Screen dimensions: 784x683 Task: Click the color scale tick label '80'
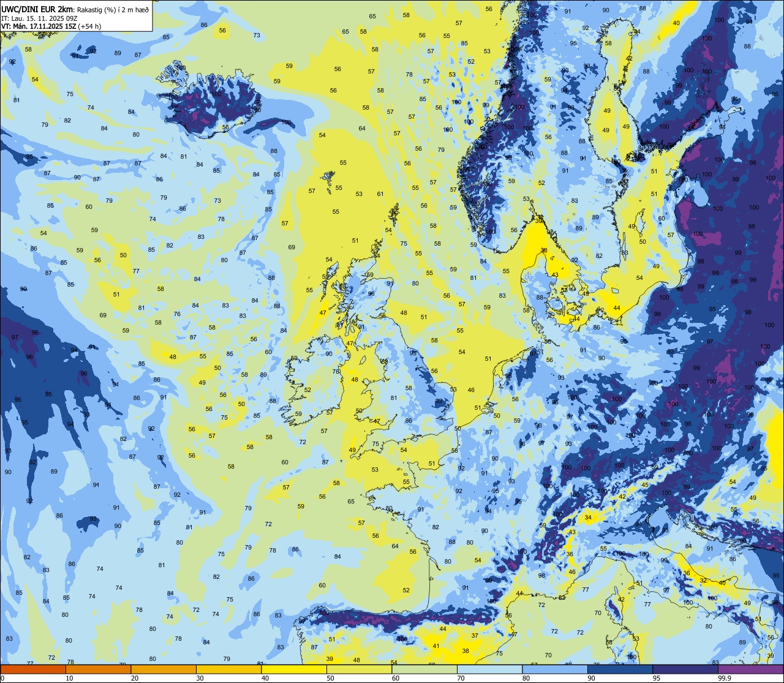(x=526, y=678)
